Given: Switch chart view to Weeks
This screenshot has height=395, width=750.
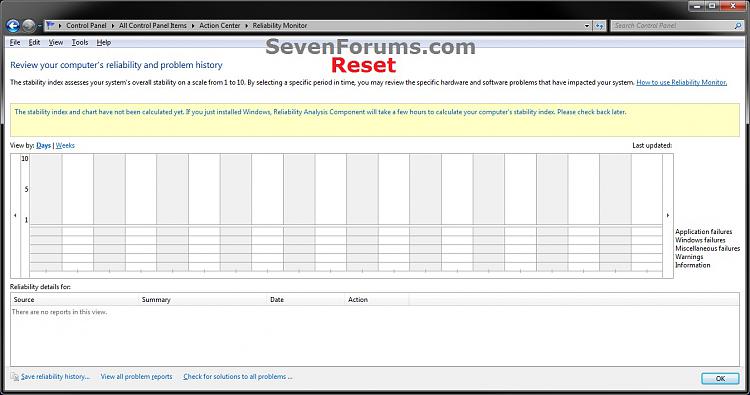Looking at the screenshot, I should pyautogui.click(x=65, y=145).
